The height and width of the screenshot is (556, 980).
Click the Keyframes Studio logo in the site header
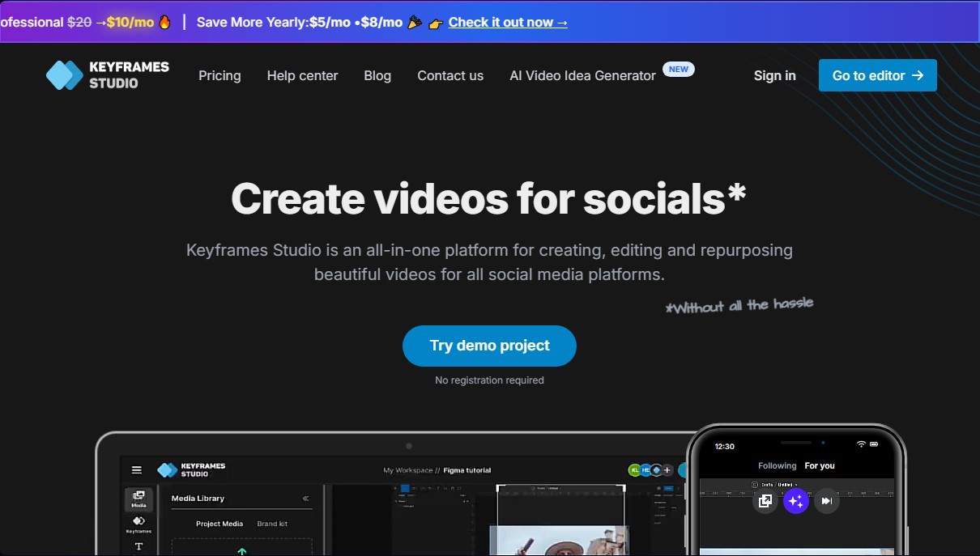click(x=107, y=75)
